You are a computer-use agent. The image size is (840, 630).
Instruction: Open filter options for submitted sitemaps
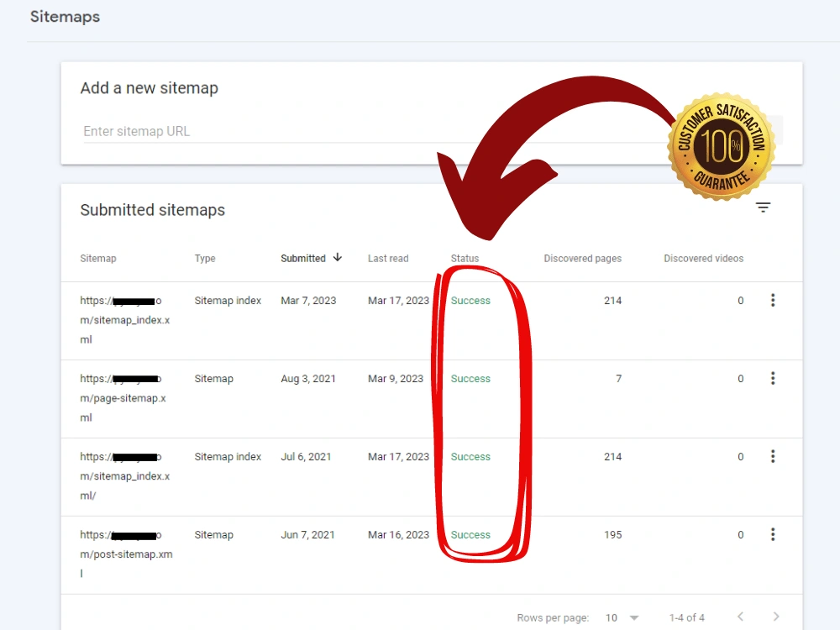click(763, 207)
